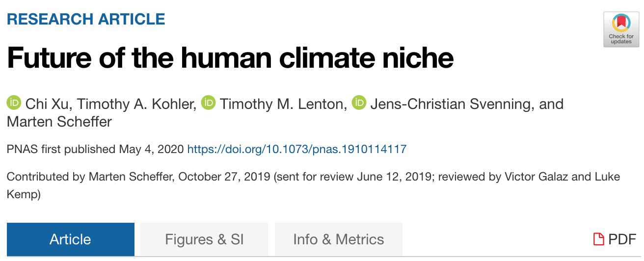Open Jens-Christian Svenning's ORCID iD icon
This screenshot has height=261, width=644.
[x=359, y=103]
